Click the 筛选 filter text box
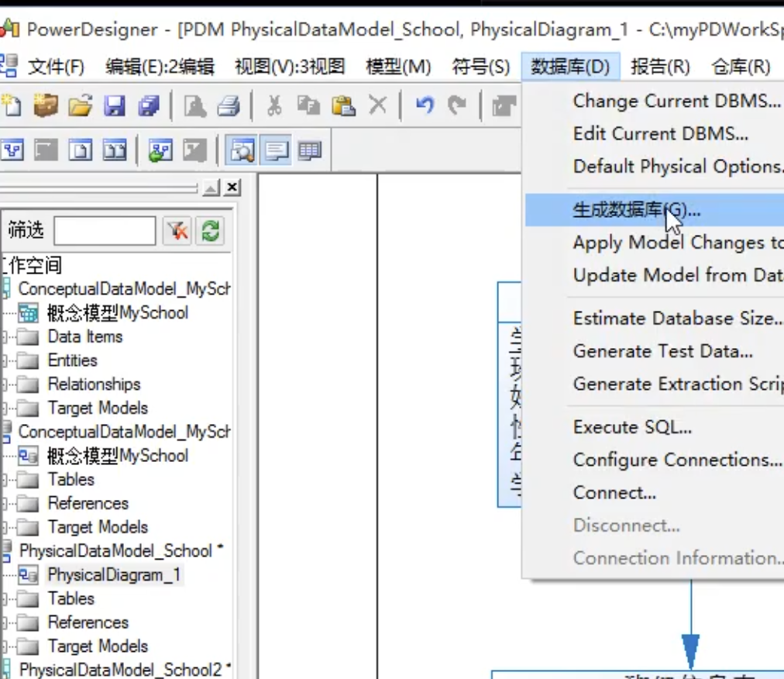The width and height of the screenshot is (784, 679). point(105,231)
